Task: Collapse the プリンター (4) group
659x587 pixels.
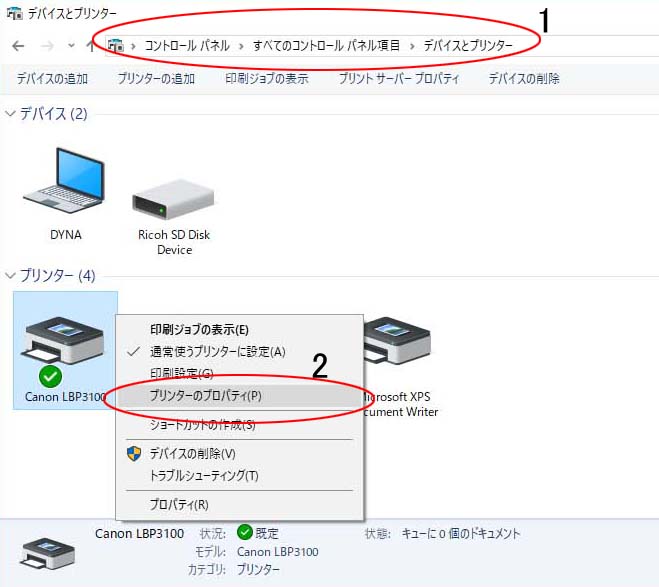Action: coord(11,276)
